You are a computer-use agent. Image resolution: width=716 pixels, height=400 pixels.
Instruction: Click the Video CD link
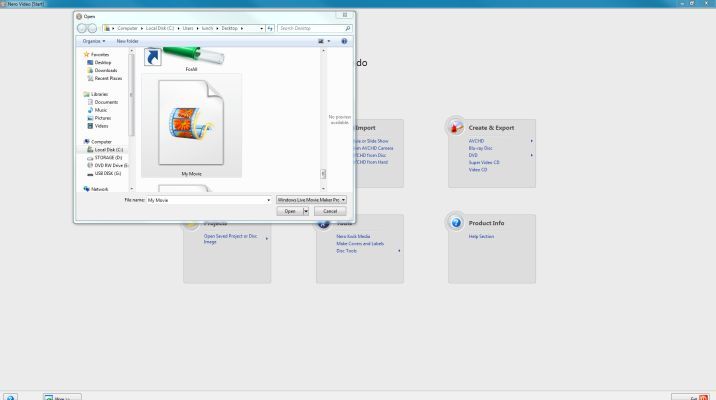click(478, 170)
